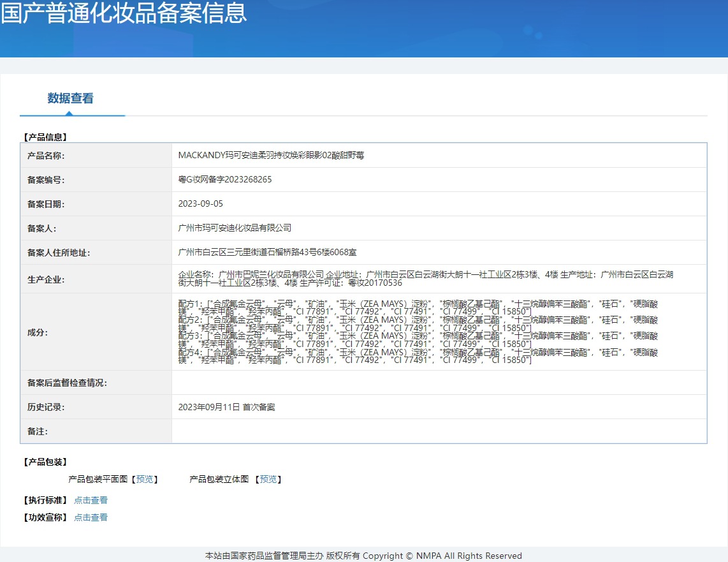Click the 备案后监督检查情况 label cell
Image resolution: width=728 pixels, height=562 pixels.
tap(96, 383)
